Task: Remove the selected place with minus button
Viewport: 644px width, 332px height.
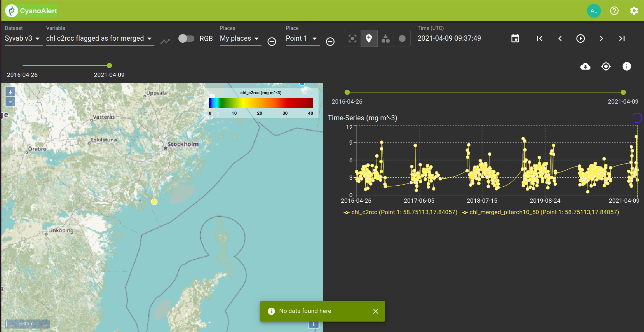Action: [330, 42]
